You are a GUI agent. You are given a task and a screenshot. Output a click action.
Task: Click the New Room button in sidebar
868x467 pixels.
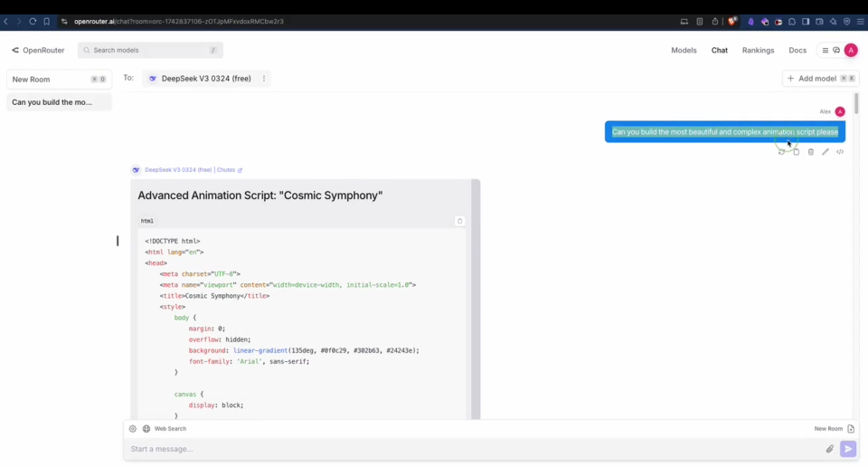point(59,80)
